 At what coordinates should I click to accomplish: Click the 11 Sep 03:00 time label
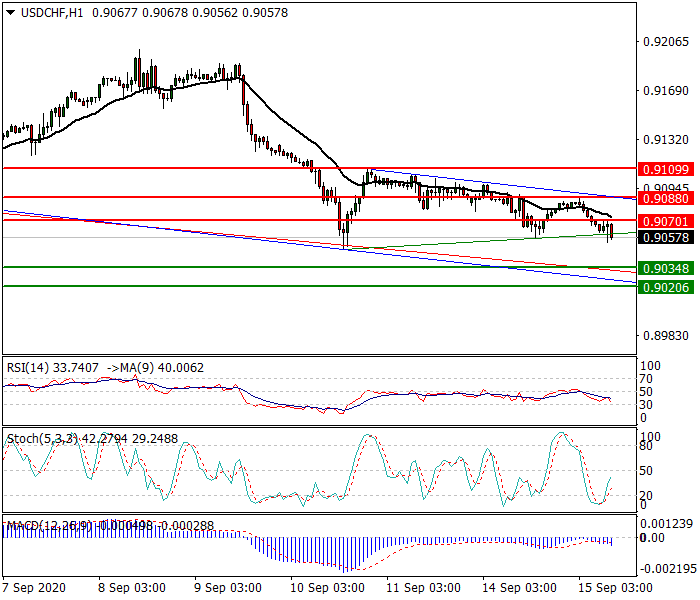click(423, 588)
